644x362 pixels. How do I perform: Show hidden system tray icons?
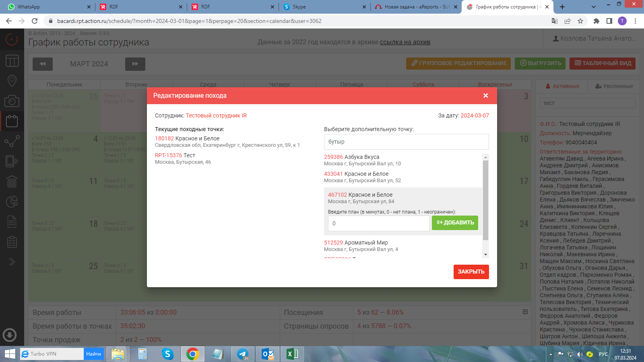point(551,354)
